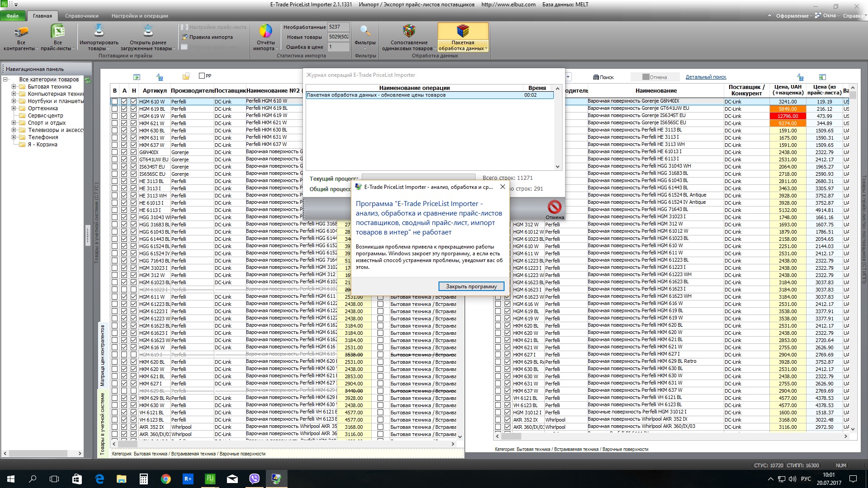This screenshot has height=488, width=868.
Task: Toggle second checkbox for right-table HKM 637 W row
Action: 507,391
